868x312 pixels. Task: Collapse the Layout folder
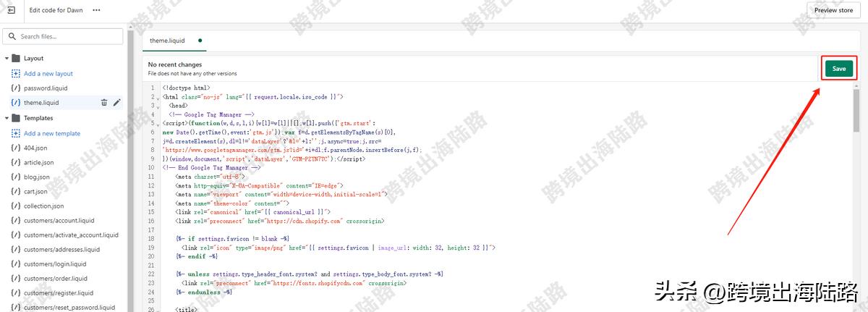pos(7,58)
